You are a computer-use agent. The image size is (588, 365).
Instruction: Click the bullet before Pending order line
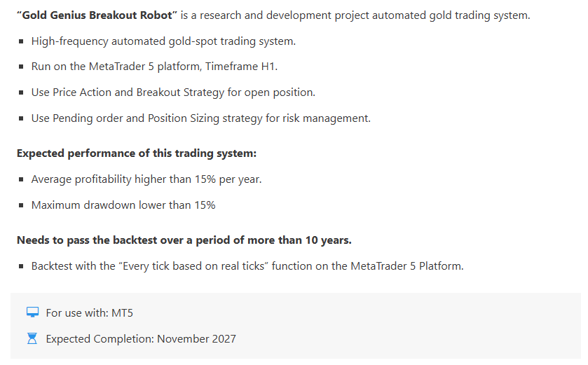(x=21, y=119)
